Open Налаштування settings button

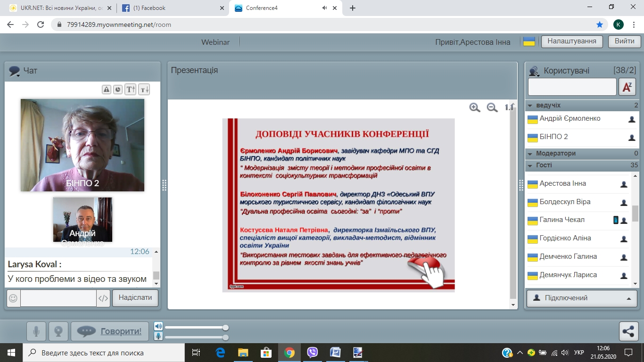click(x=572, y=41)
